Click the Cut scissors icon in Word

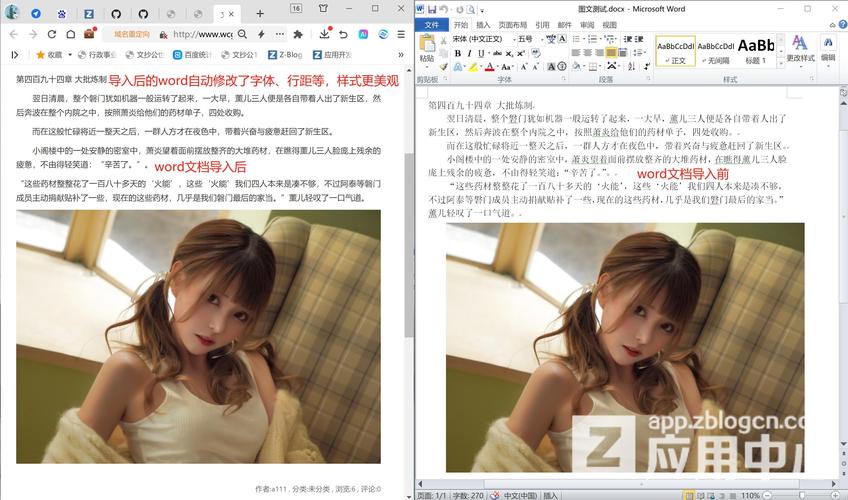443,39
